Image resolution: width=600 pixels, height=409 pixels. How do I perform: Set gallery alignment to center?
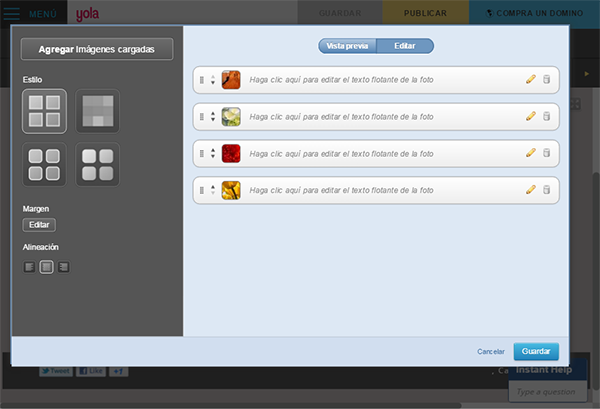tap(46, 267)
